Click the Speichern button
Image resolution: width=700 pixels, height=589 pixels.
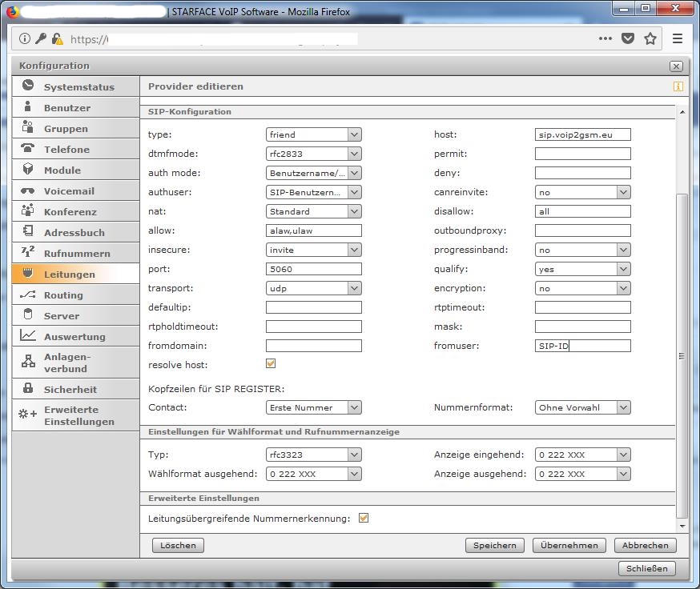click(494, 545)
